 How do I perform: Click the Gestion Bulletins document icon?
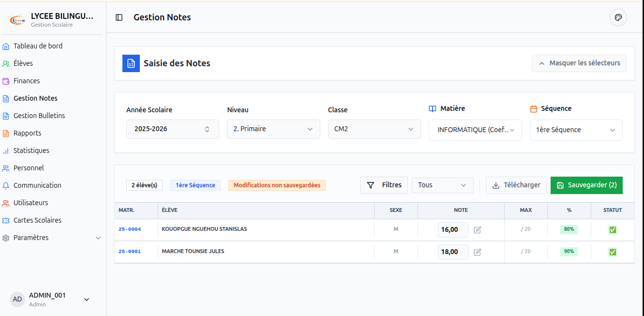pyautogui.click(x=6, y=116)
